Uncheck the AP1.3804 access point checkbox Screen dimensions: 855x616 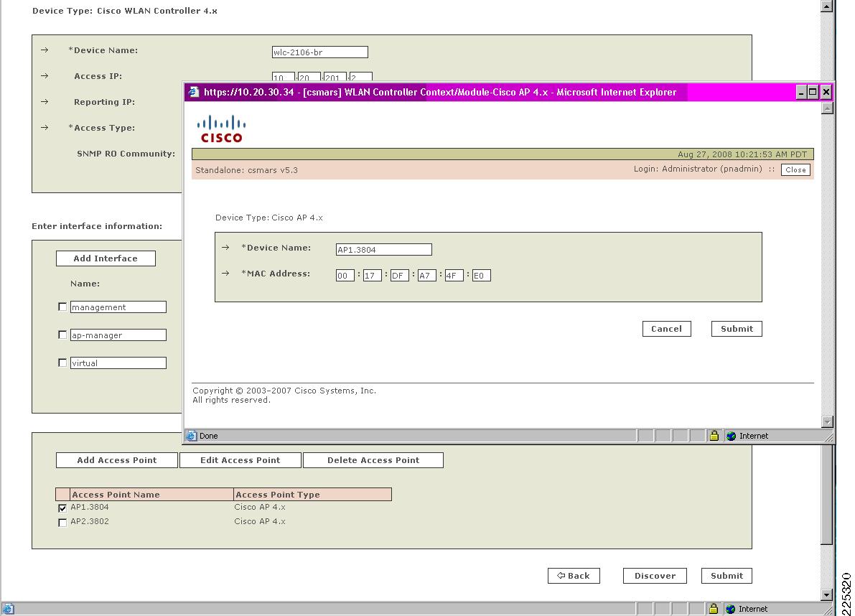tap(62, 508)
